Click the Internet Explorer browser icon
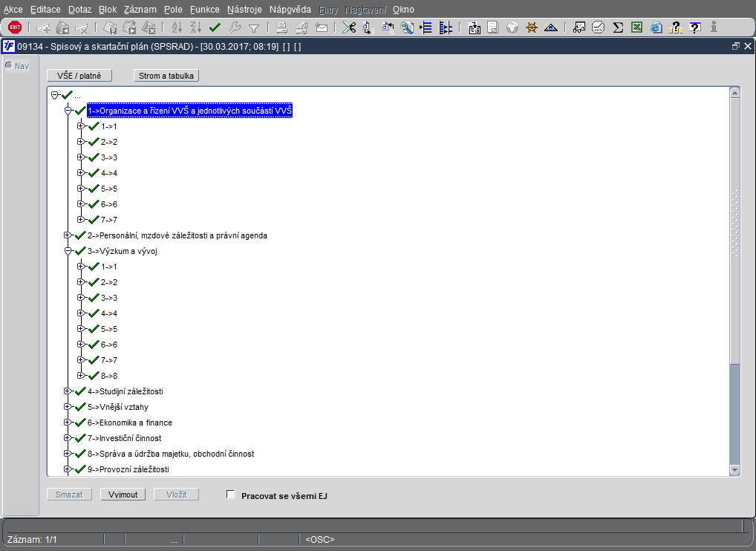The width and height of the screenshot is (756, 551). click(x=656, y=27)
